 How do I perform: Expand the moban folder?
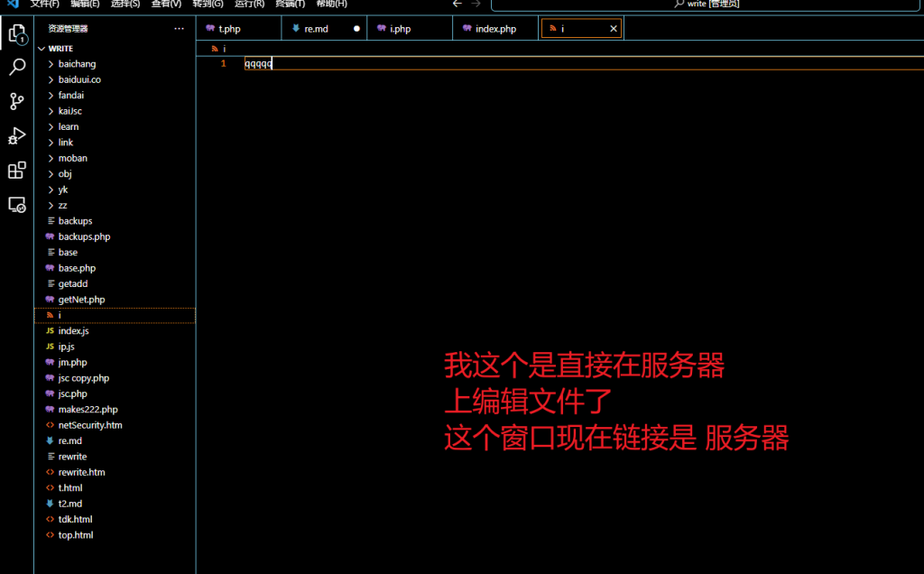(x=72, y=158)
